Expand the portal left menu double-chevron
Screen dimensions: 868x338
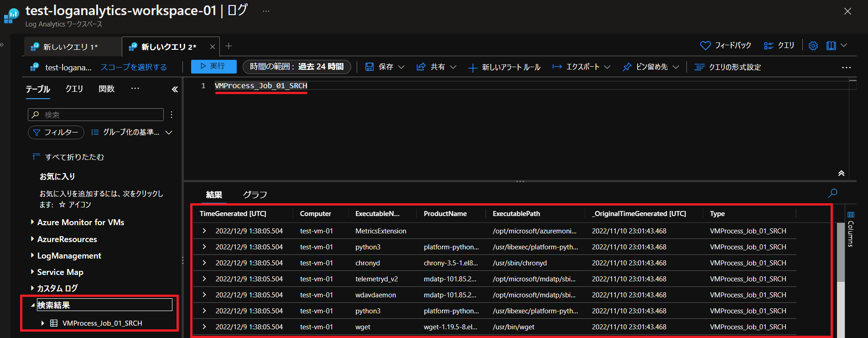[2, 45]
